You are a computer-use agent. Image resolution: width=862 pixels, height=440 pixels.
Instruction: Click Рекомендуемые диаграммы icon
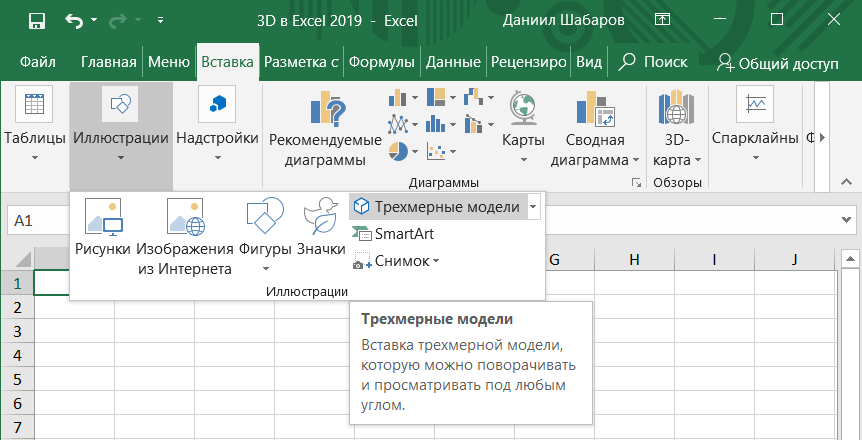[x=325, y=129]
